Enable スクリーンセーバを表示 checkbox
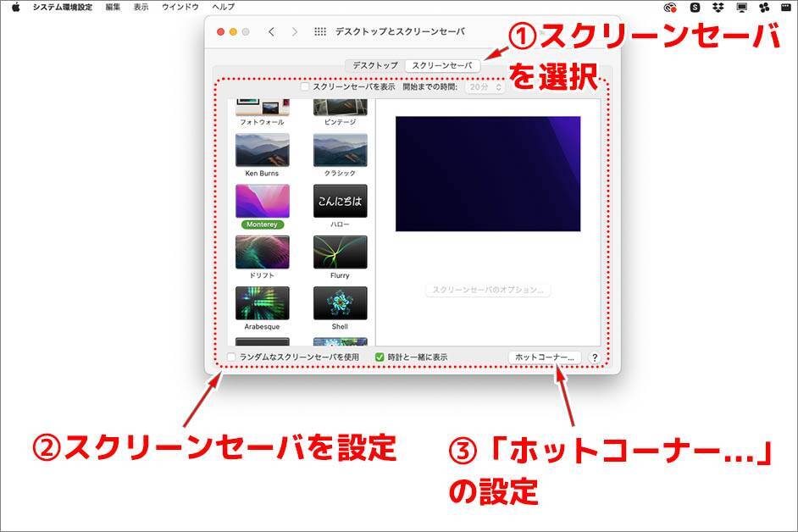The height and width of the screenshot is (532, 798). click(306, 86)
